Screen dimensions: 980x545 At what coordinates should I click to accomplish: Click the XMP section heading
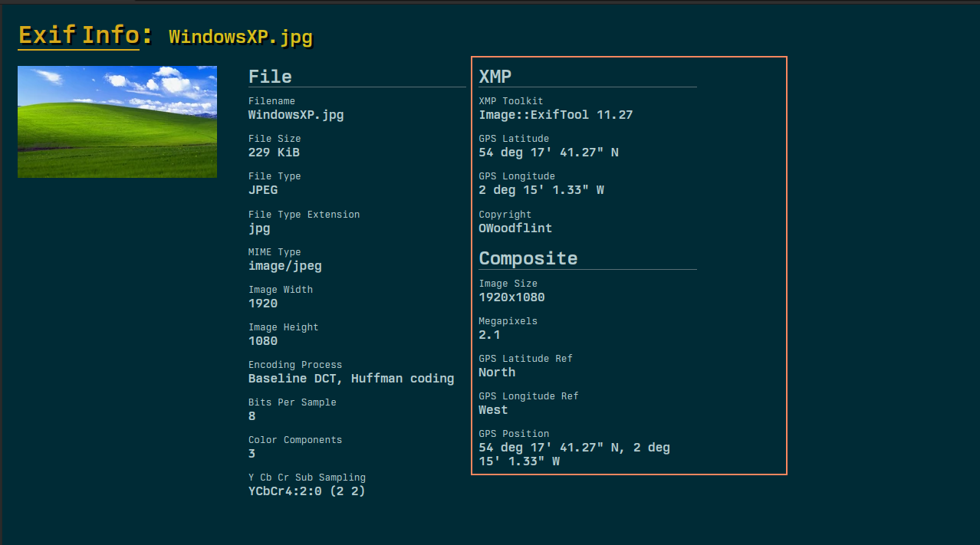(x=495, y=77)
